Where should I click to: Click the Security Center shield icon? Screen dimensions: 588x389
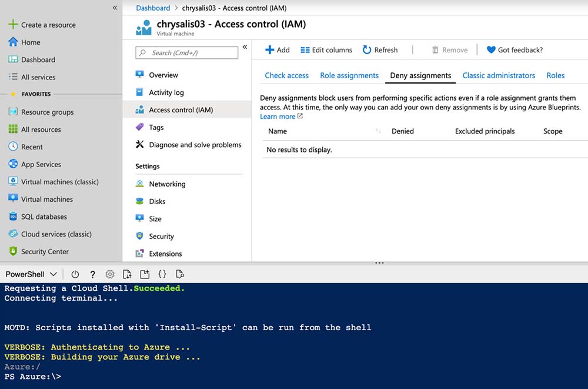coord(13,251)
